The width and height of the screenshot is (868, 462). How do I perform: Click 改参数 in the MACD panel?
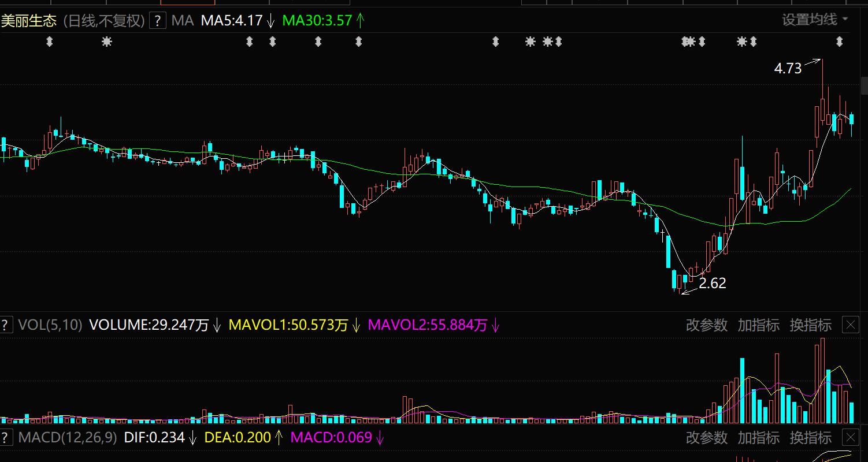pyautogui.click(x=706, y=437)
